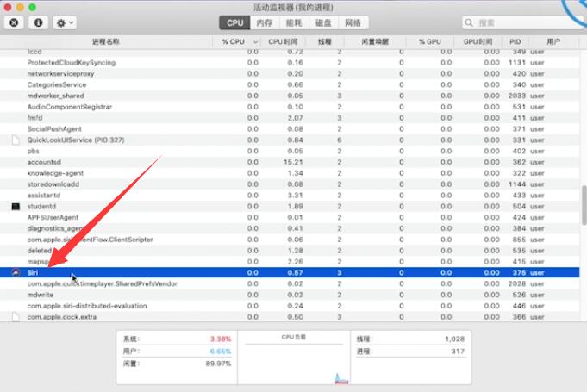Click the magnifier icon in search field
The height and width of the screenshot is (392, 587).
(x=469, y=22)
